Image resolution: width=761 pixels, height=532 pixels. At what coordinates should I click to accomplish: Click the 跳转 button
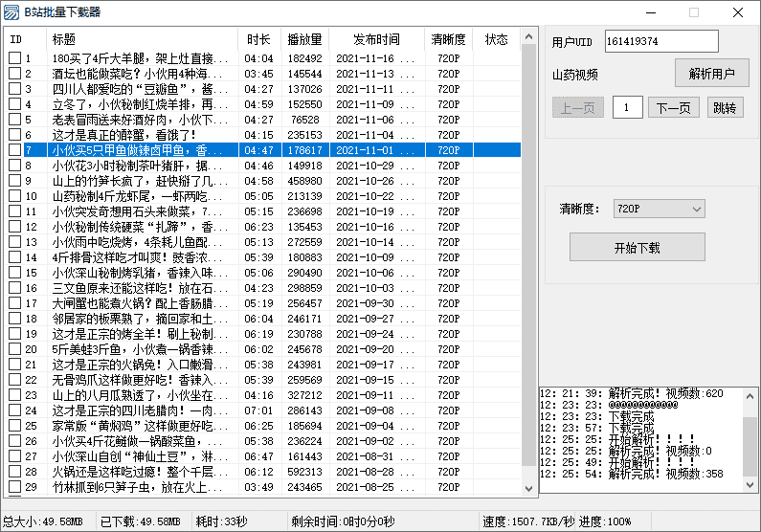pyautogui.click(x=725, y=107)
